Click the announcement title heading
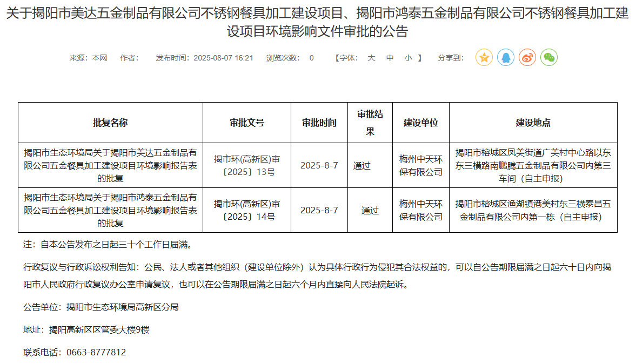636x364 pixels. pyautogui.click(x=318, y=22)
